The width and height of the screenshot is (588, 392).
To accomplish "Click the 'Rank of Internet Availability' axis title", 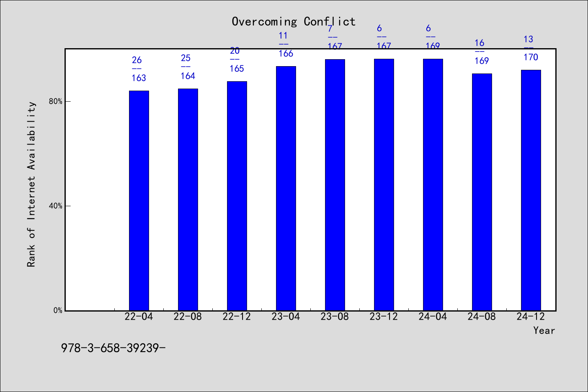I will [x=31, y=185].
